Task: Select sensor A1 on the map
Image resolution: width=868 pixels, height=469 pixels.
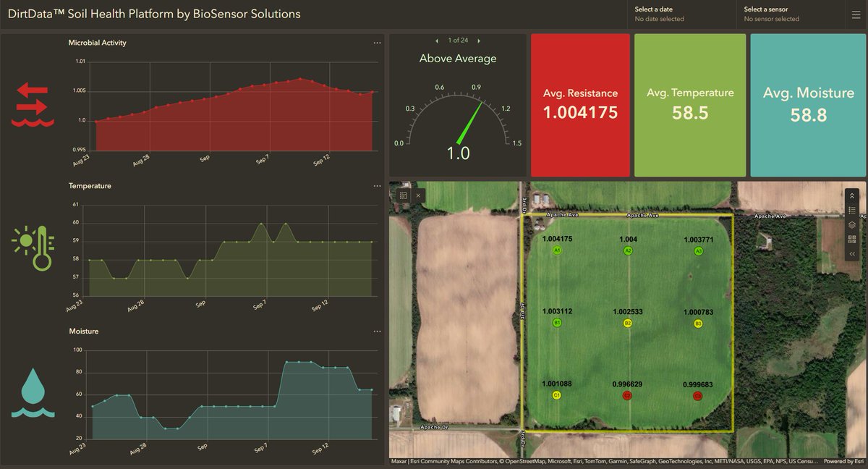Action: pyautogui.click(x=557, y=250)
